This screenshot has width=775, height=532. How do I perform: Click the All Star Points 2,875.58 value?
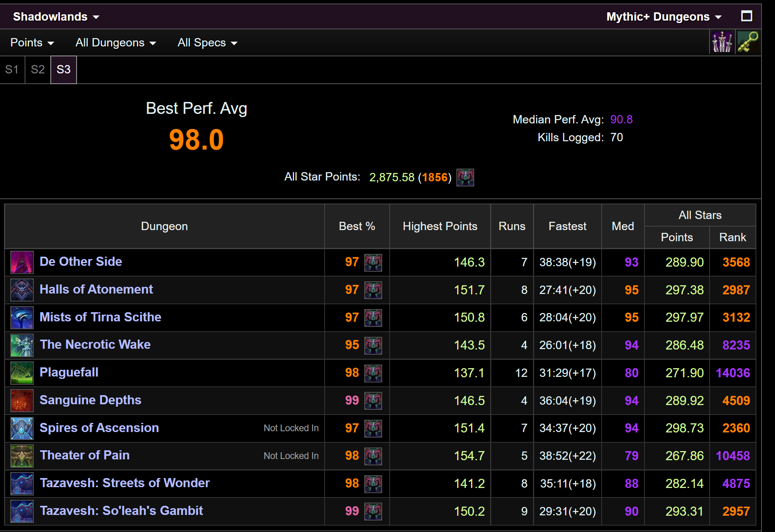pyautogui.click(x=392, y=177)
